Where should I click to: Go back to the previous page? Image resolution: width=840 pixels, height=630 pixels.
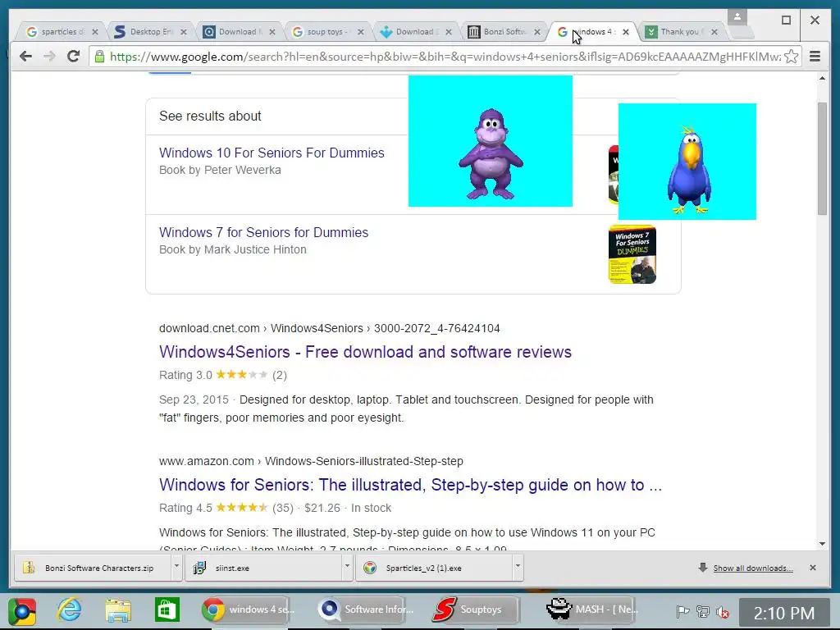point(25,57)
